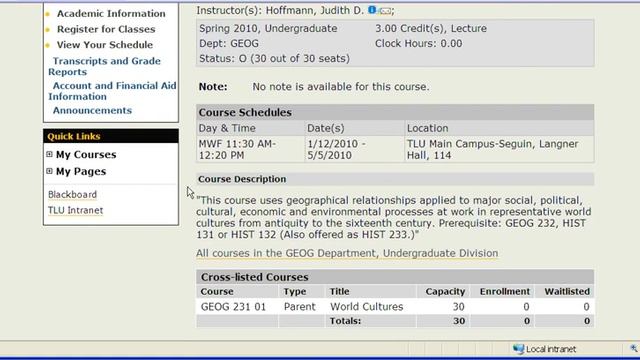640x360 pixels.
Task: Follow the TLU Intranet quick link
Action: [x=76, y=211]
